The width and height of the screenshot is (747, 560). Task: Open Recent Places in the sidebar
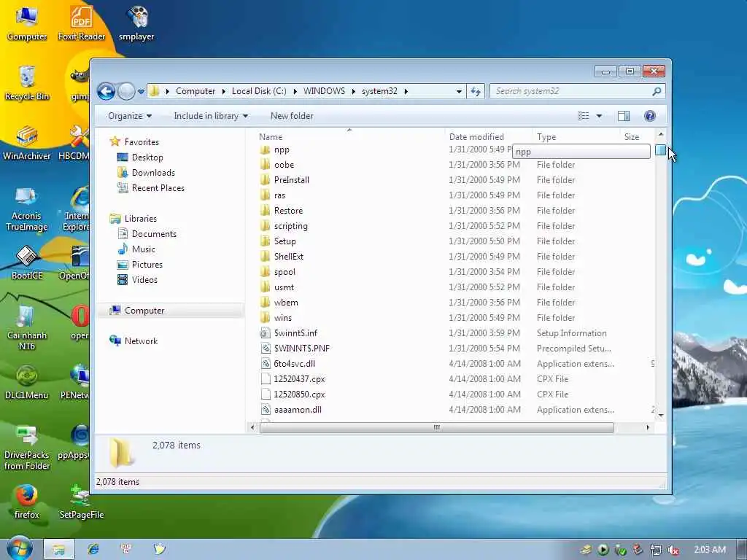coord(158,187)
